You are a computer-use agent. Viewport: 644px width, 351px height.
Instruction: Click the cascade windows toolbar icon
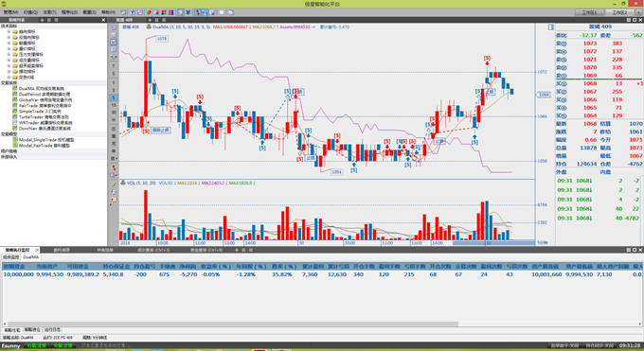[x=231, y=12]
